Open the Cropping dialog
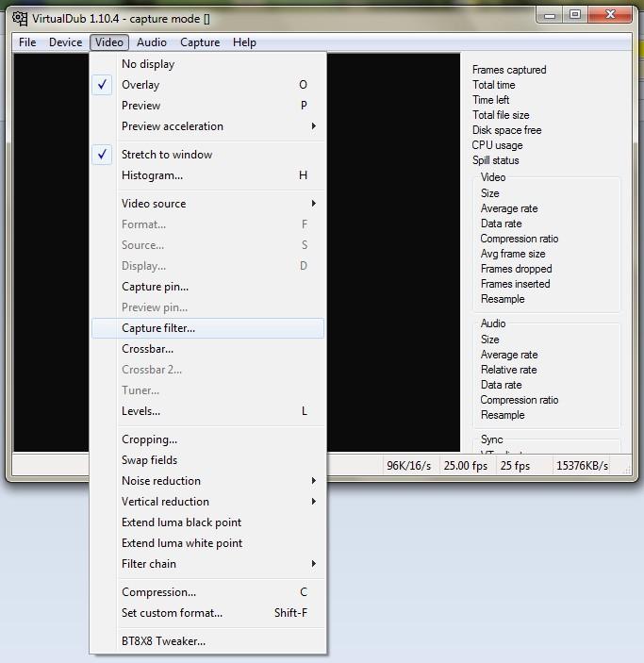This screenshot has width=644, height=663. point(207,439)
